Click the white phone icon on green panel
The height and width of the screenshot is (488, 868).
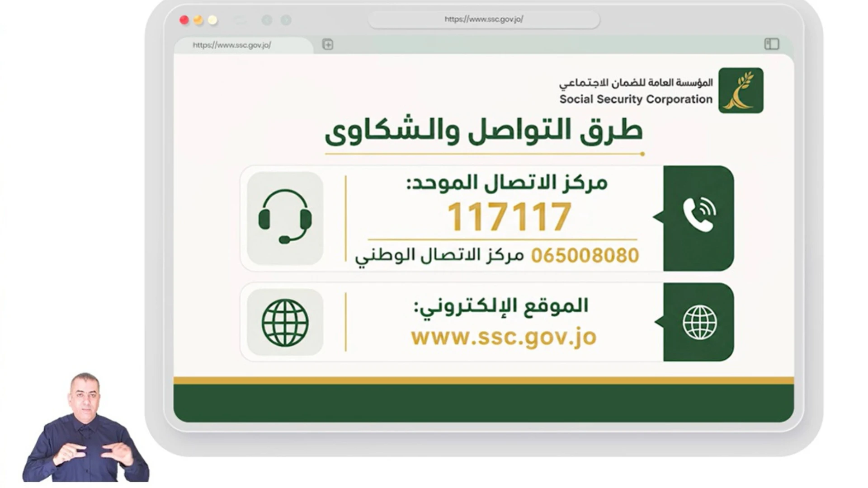[x=699, y=215]
